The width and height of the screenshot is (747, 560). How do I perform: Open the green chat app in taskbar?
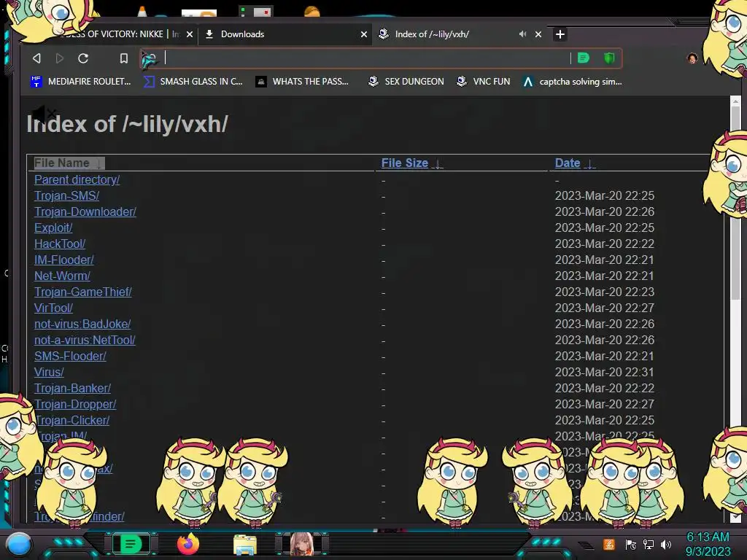coord(131,544)
